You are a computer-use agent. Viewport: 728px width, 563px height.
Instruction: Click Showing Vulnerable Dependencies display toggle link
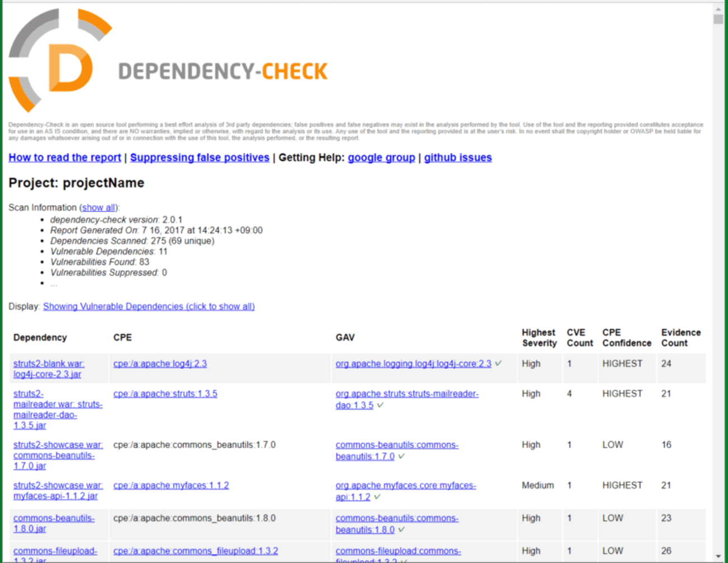point(149,306)
